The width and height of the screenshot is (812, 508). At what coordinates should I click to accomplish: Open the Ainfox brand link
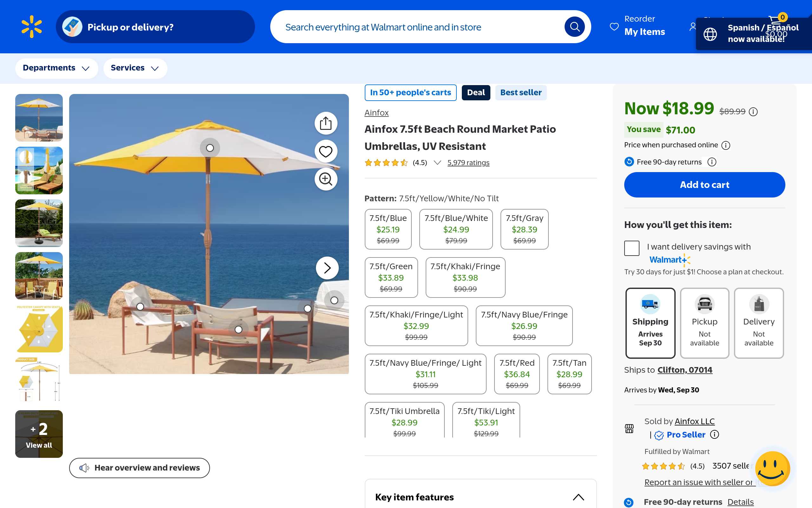coord(377,112)
